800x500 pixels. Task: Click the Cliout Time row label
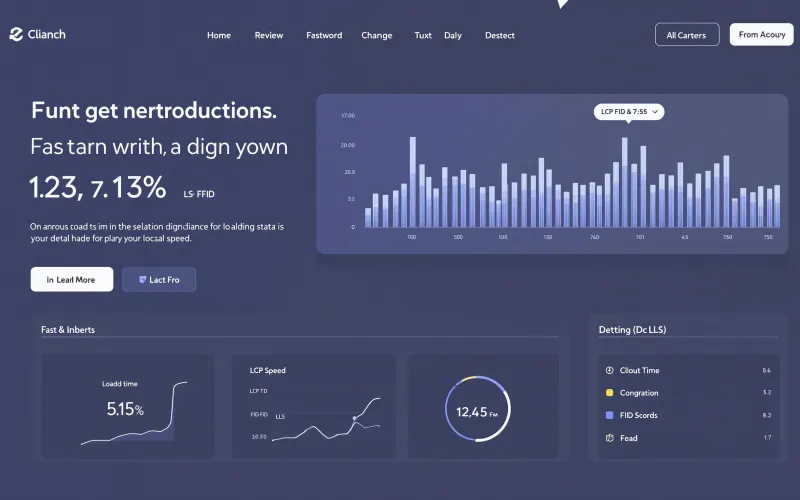[x=639, y=370]
